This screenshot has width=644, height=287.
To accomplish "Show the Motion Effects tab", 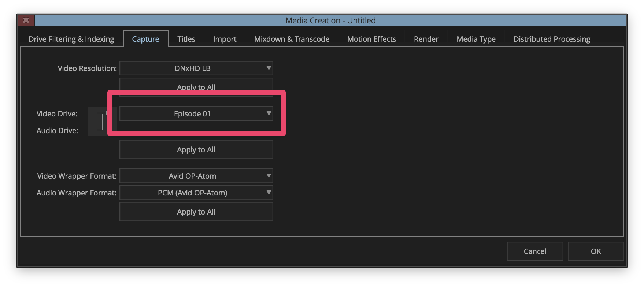I will (x=371, y=39).
